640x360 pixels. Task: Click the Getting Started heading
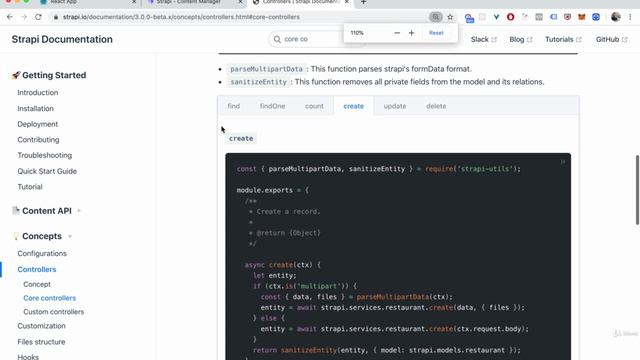pos(54,75)
